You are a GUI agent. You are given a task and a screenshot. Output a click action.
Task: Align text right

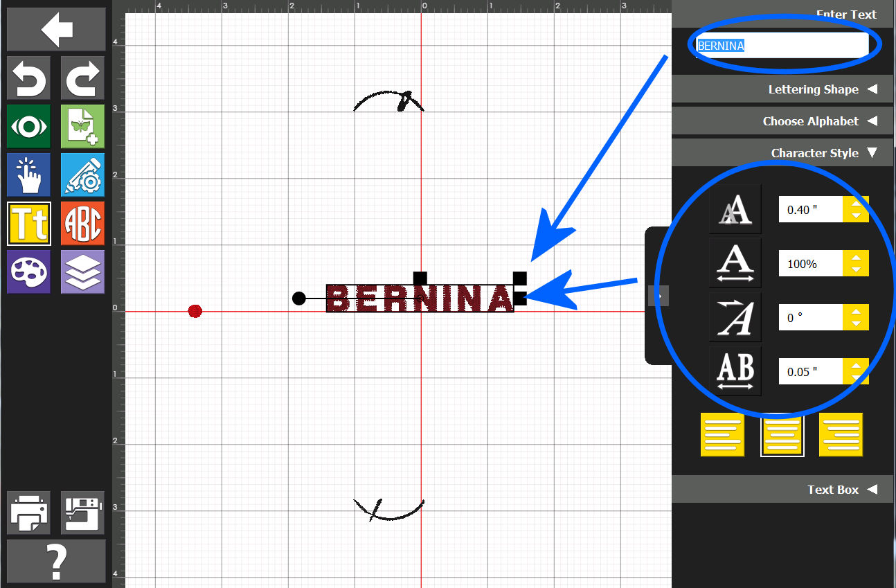(x=841, y=435)
